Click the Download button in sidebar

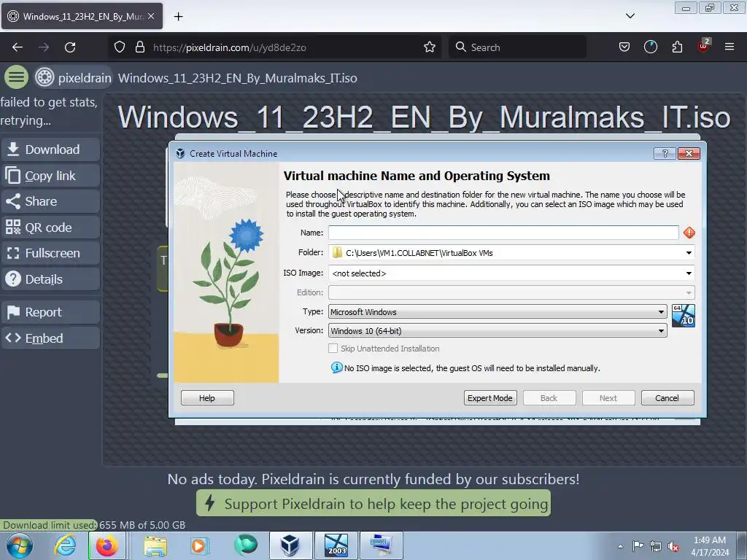[x=51, y=149]
